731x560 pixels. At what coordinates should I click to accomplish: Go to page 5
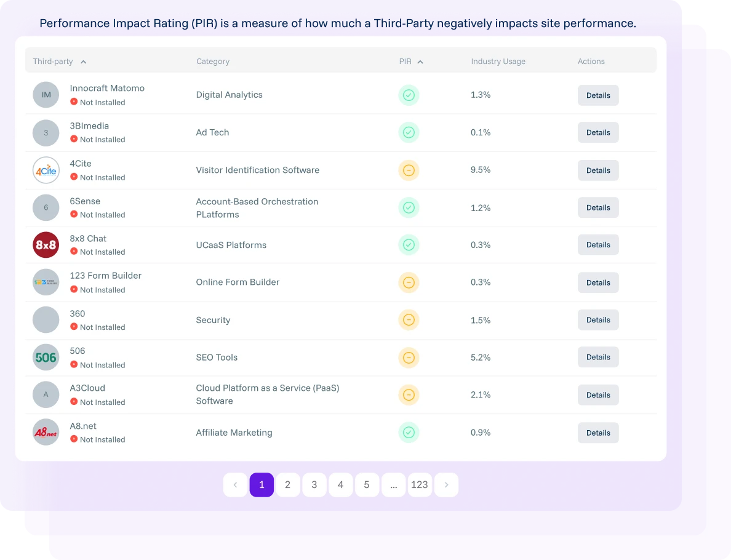367,485
